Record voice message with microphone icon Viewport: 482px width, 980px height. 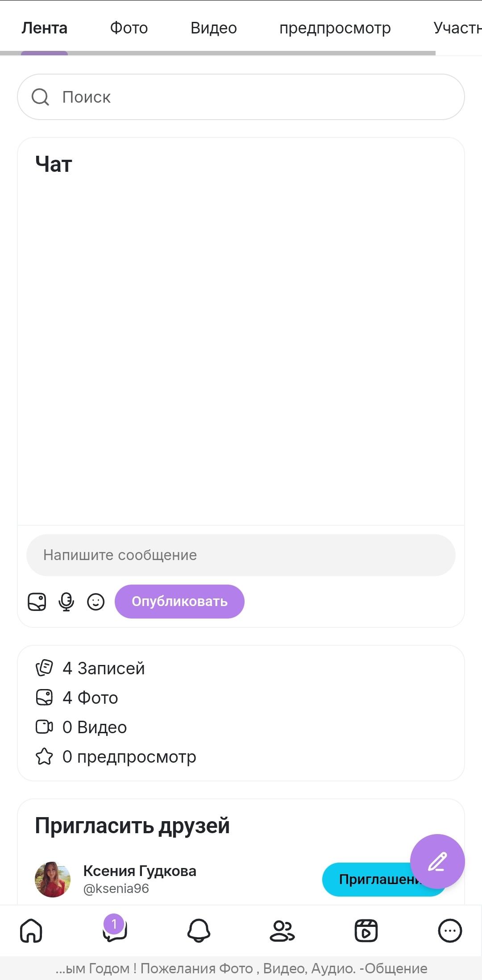coord(66,602)
